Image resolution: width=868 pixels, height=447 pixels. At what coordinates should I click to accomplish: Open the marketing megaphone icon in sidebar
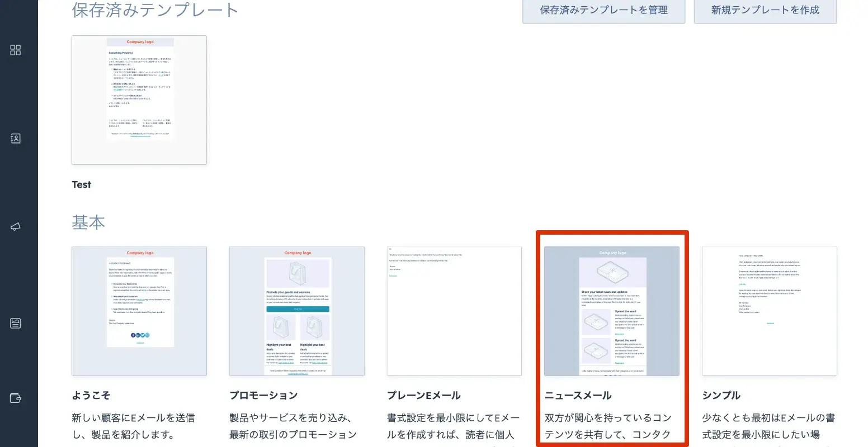[x=16, y=227]
